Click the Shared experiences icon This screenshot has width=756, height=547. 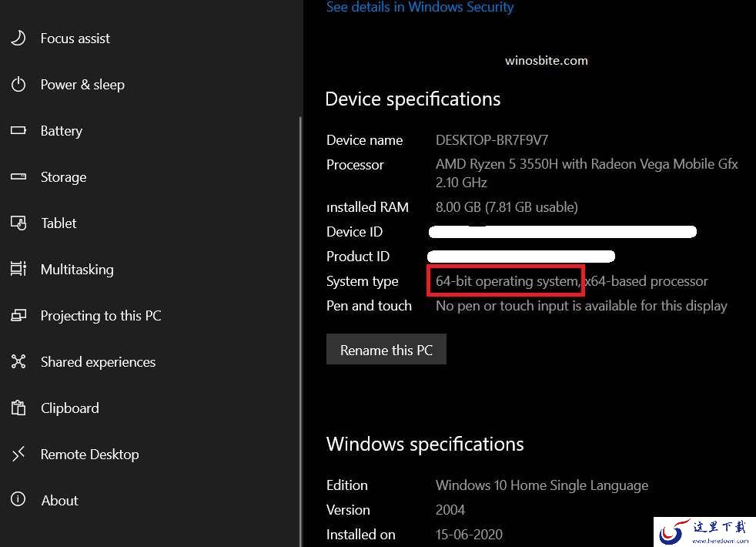[x=18, y=361]
